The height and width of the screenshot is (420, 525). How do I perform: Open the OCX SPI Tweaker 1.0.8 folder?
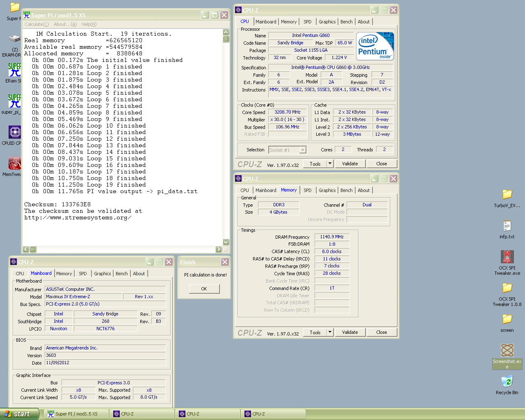507,288
